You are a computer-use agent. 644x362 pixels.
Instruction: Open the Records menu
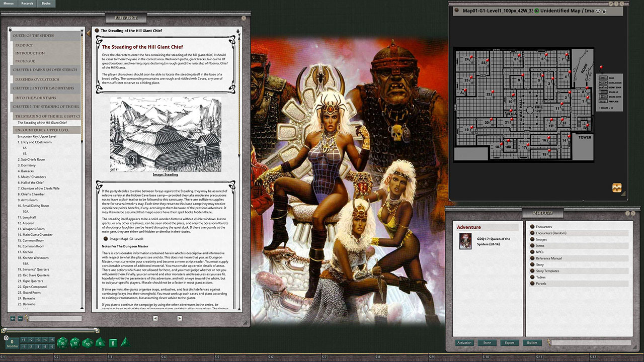[x=27, y=4]
